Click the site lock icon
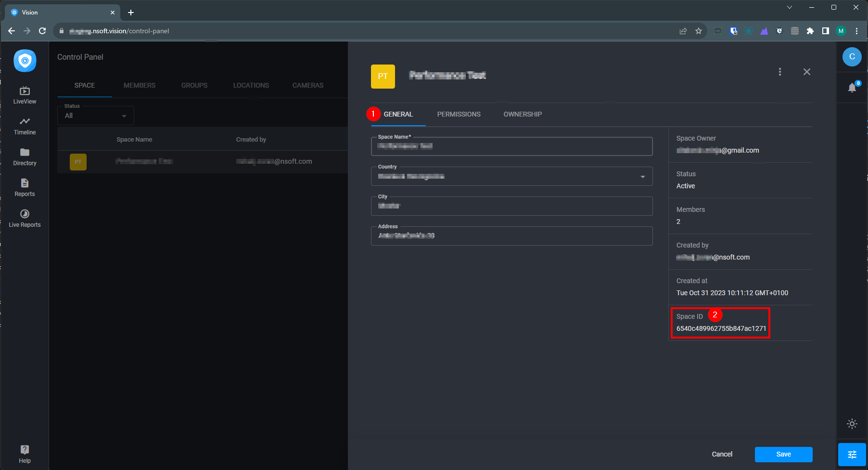This screenshot has height=470, width=868. tap(62, 31)
